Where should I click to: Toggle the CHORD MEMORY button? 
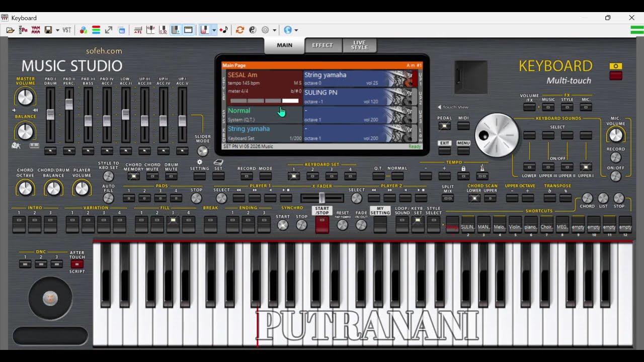133,176
